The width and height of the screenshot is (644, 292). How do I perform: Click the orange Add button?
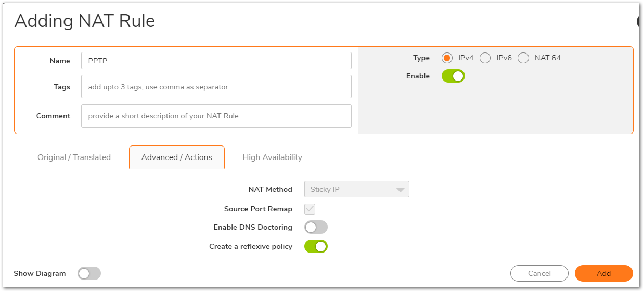(x=603, y=273)
